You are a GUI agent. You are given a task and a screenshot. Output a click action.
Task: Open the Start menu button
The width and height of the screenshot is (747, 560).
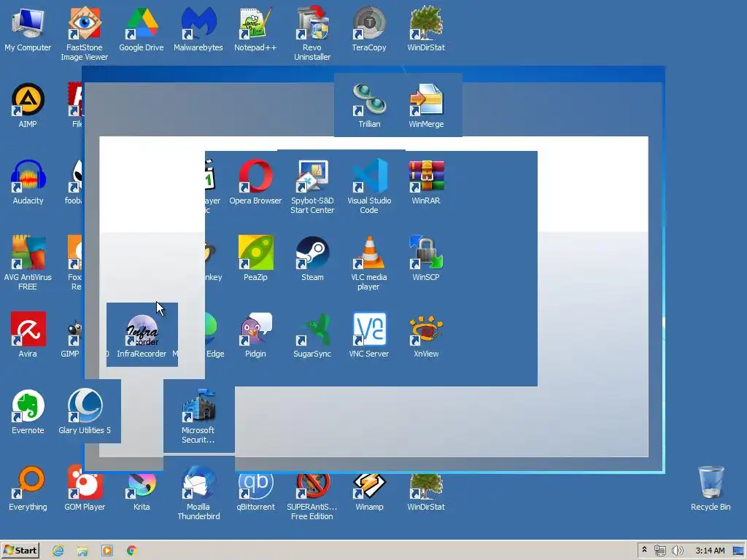20,551
